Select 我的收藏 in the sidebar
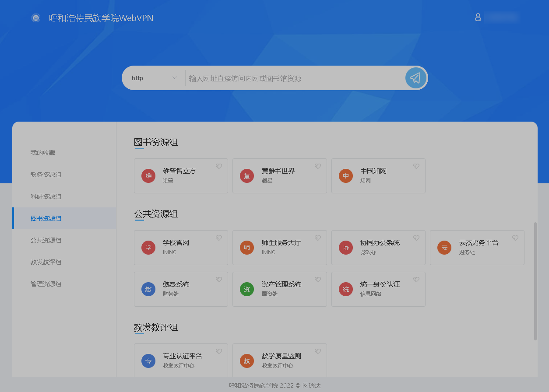The height and width of the screenshot is (392, 549). [43, 153]
